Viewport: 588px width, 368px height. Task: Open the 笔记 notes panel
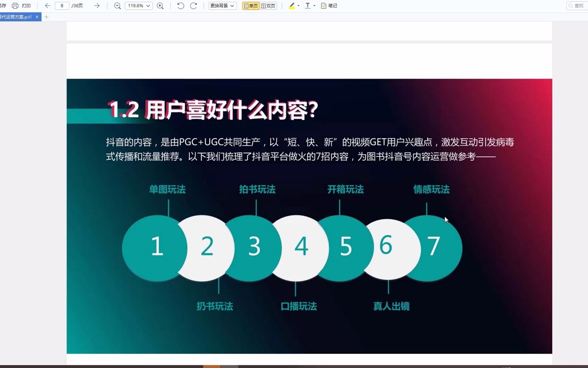(329, 6)
